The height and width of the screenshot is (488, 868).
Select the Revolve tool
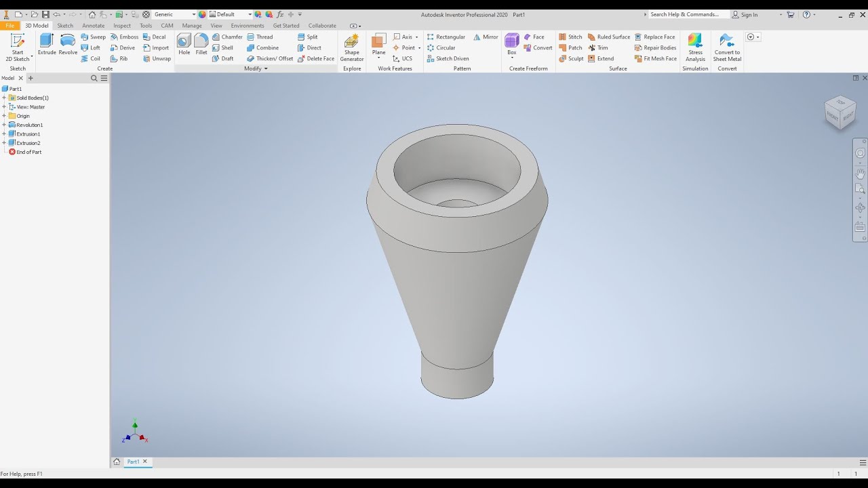click(x=68, y=45)
